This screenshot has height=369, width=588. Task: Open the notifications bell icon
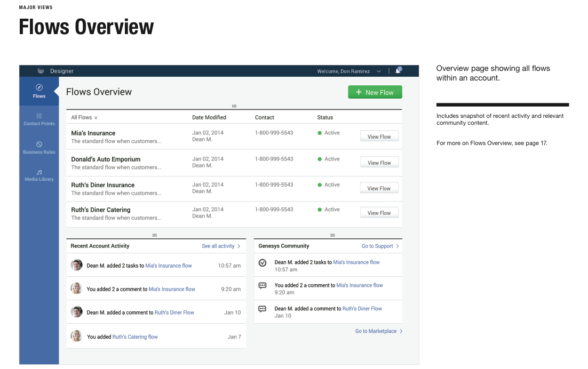(398, 70)
